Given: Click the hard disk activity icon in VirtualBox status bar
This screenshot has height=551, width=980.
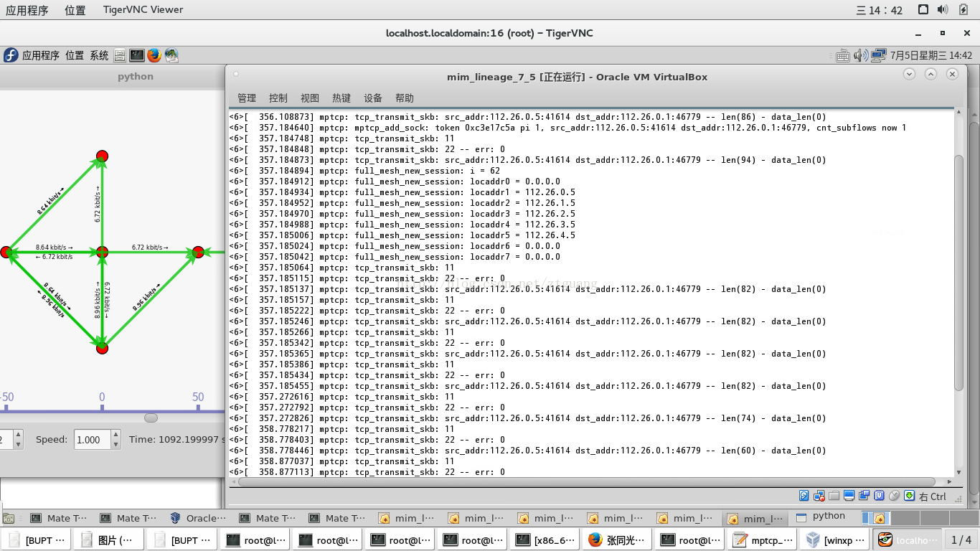Looking at the screenshot, I should pyautogui.click(x=804, y=496).
